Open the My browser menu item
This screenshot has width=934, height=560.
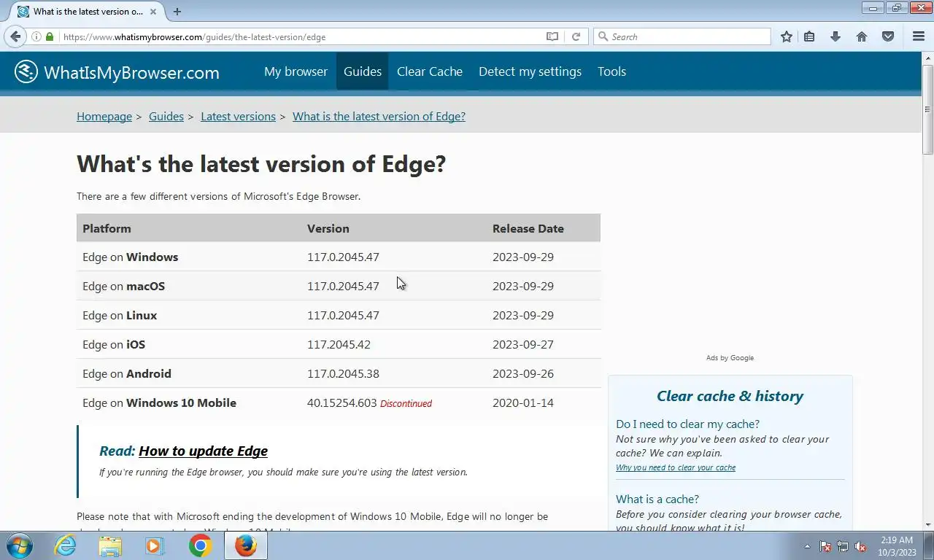(296, 71)
